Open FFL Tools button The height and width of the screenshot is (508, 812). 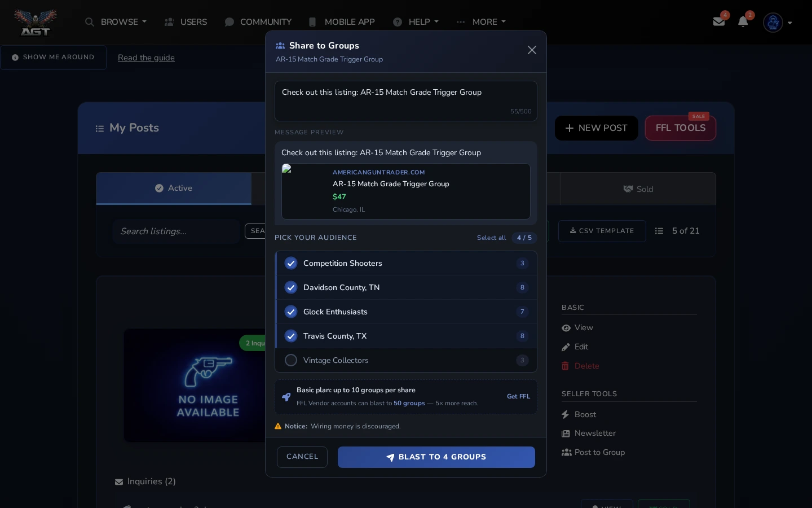tap(681, 128)
